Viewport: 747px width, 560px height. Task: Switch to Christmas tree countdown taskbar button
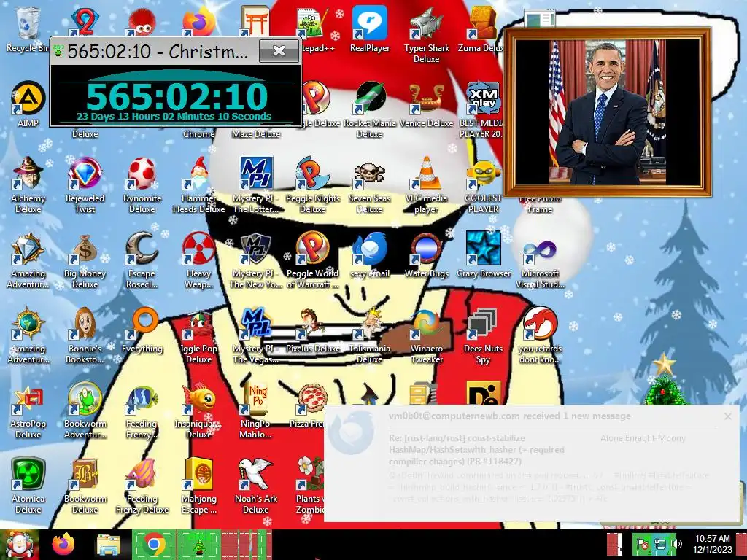[x=199, y=544]
